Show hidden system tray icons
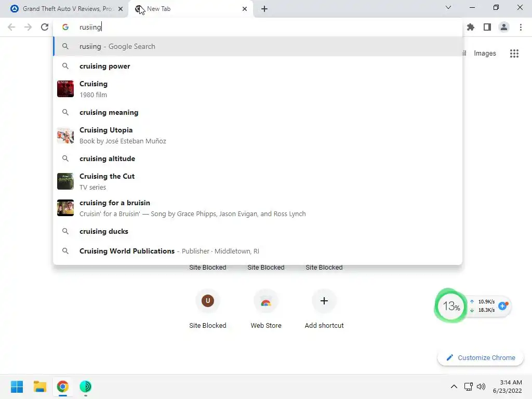532x399 pixels. tap(454, 387)
